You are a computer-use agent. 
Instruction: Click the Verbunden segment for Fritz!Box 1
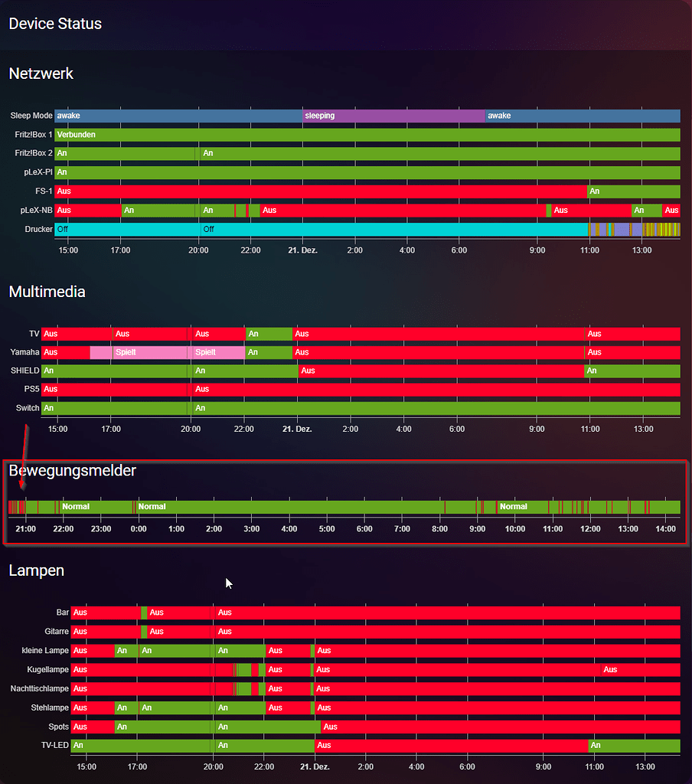pyautogui.click(x=230, y=134)
